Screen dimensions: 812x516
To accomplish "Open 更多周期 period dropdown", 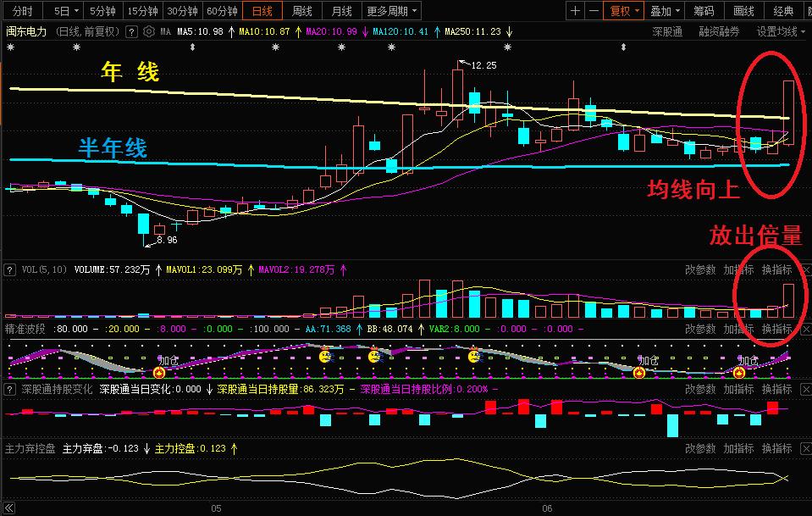I will pyautogui.click(x=392, y=11).
